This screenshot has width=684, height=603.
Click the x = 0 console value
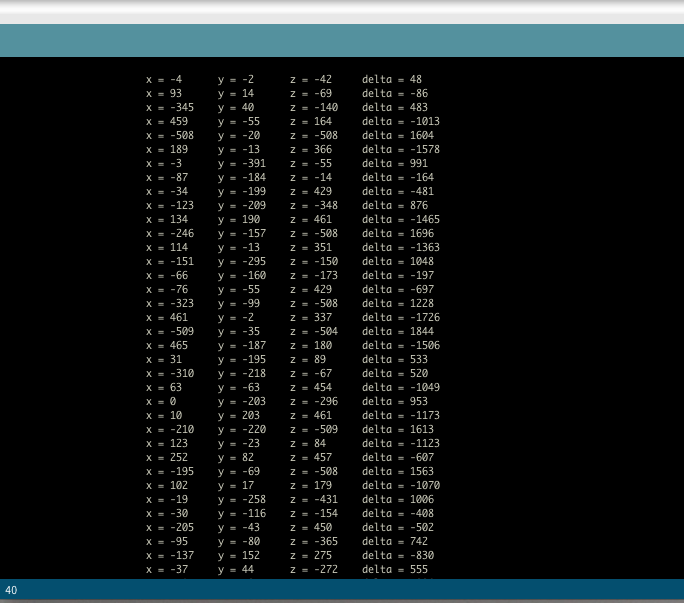click(x=160, y=401)
